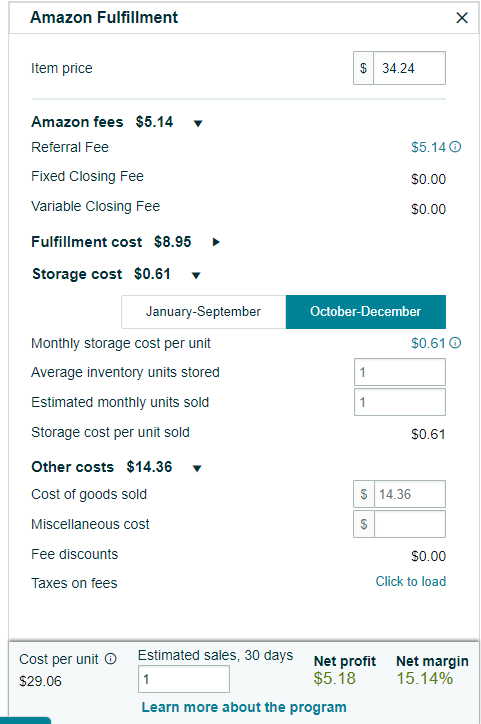Click the Referral Fee info icon

(455, 147)
